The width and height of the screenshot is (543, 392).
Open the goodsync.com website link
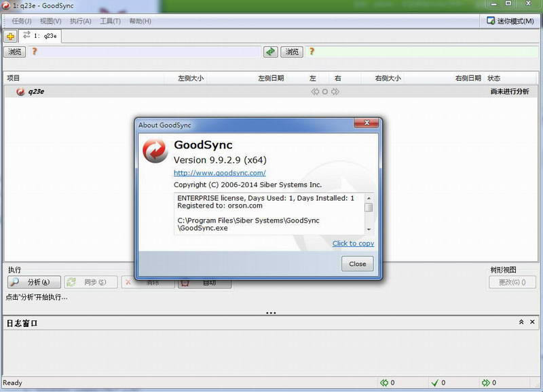click(219, 173)
